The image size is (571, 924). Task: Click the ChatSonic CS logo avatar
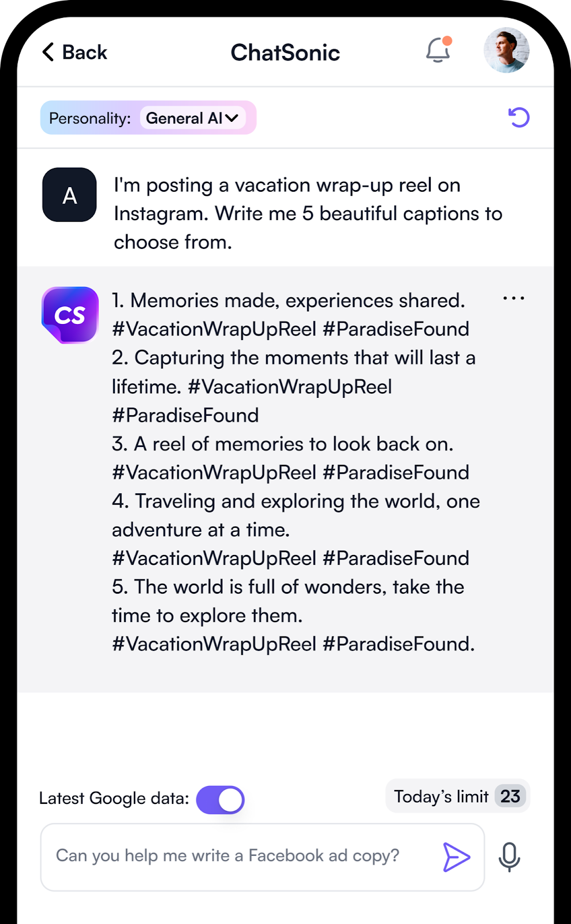click(x=70, y=315)
